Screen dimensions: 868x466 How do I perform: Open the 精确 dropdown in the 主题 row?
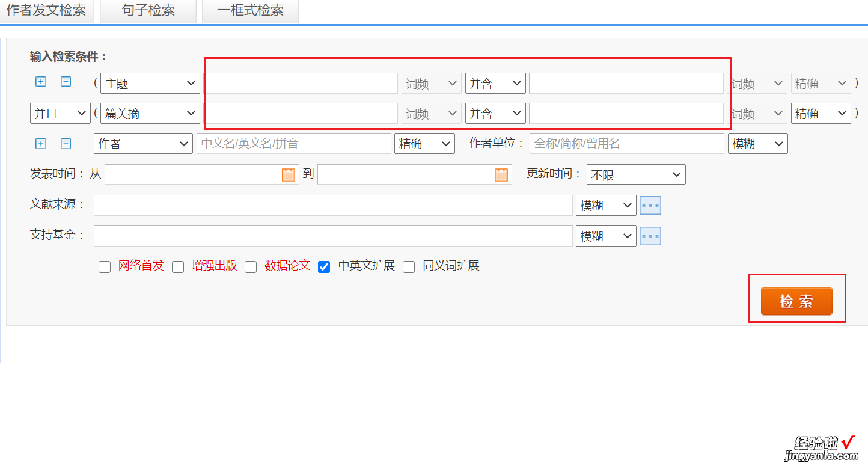click(x=821, y=84)
